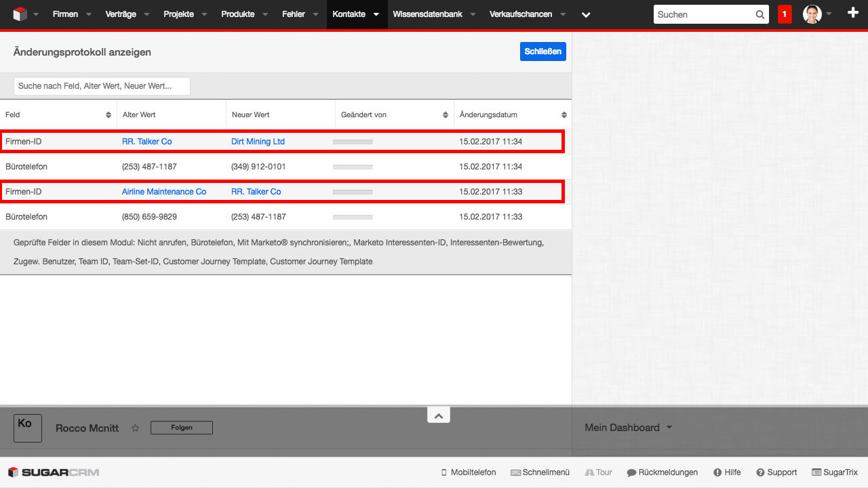This screenshot has height=488, width=868.
Task: Focus the audit log search field
Action: (102, 86)
